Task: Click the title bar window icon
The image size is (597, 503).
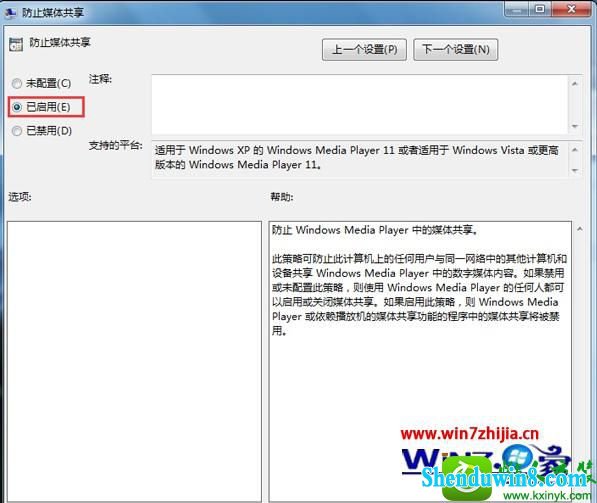Action: (10, 13)
